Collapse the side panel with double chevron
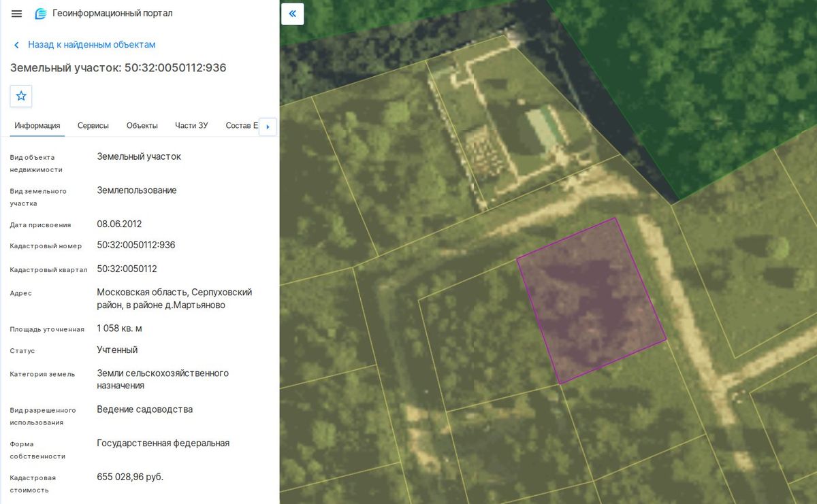Screen dimensions: 817x504 click(293, 14)
